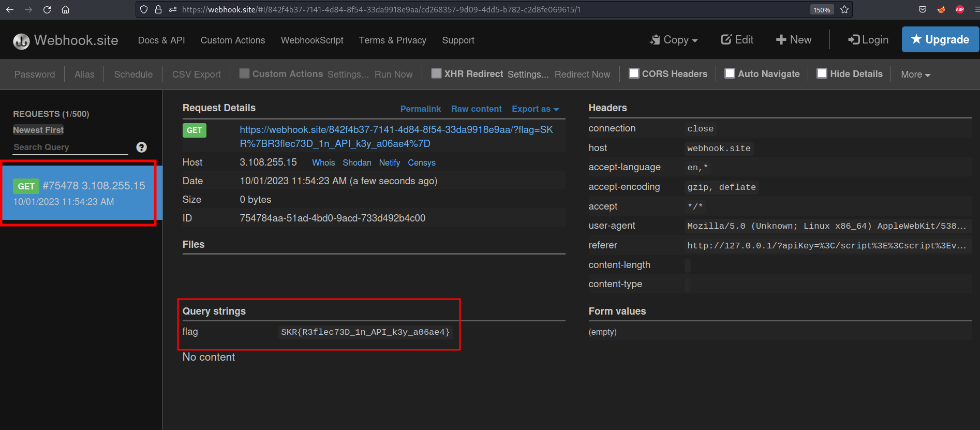Open the request URL containing the flag

pos(396,137)
